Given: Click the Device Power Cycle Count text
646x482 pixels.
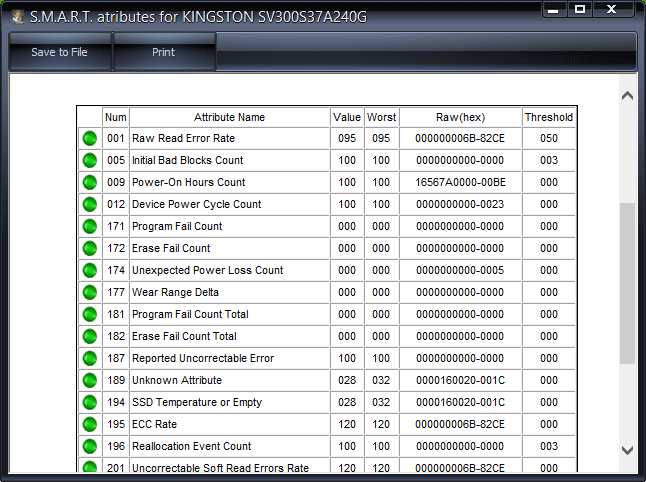Looking at the screenshot, I should click(x=197, y=204).
